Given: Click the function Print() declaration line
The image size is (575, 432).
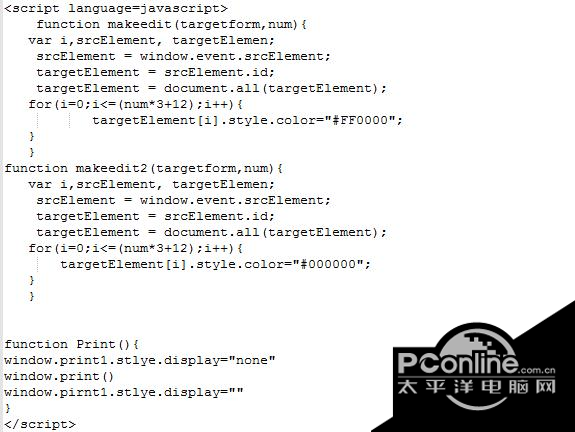Looking at the screenshot, I should coord(72,344).
